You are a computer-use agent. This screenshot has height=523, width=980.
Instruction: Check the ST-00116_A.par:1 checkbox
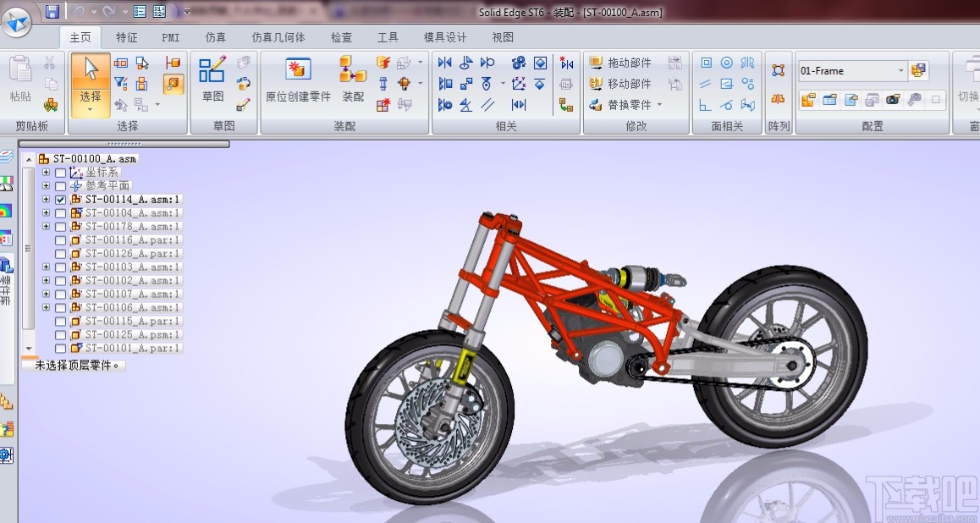click(x=61, y=240)
